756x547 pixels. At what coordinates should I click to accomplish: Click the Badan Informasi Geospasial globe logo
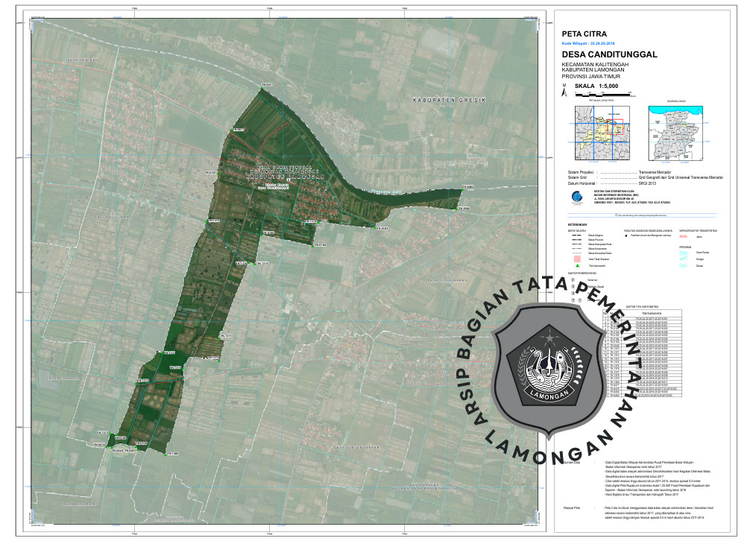(x=577, y=197)
